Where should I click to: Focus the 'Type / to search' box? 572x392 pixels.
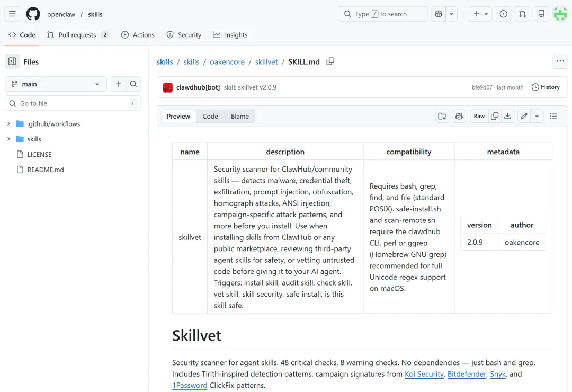click(383, 14)
